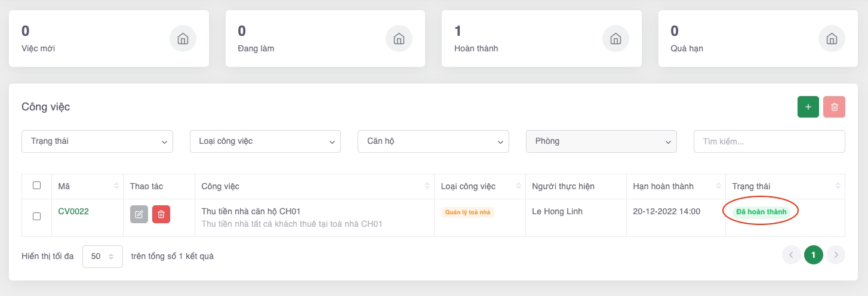Change the rows-per-page stepper showing 50

click(103, 256)
